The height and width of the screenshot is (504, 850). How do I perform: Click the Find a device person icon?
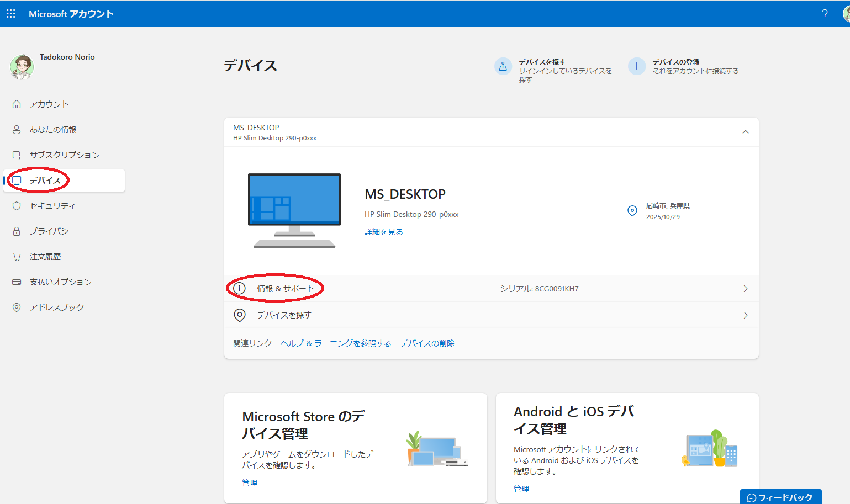503,67
